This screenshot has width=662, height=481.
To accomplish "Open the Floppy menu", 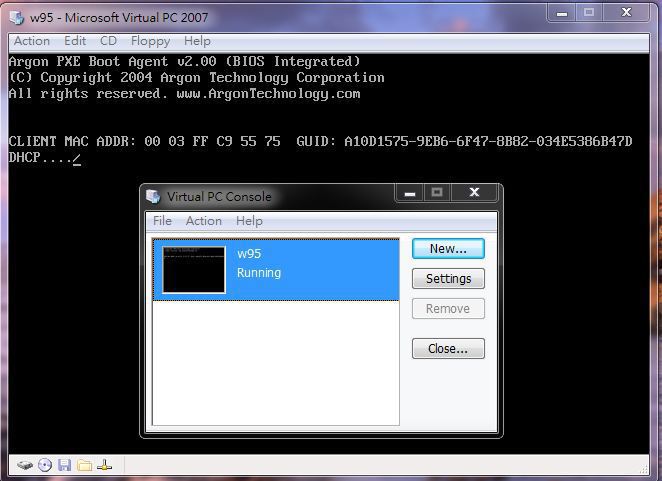I will tap(150, 41).
